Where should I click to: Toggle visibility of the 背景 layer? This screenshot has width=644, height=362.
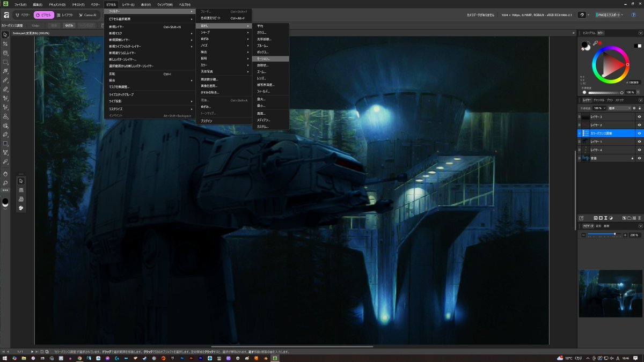639,158
